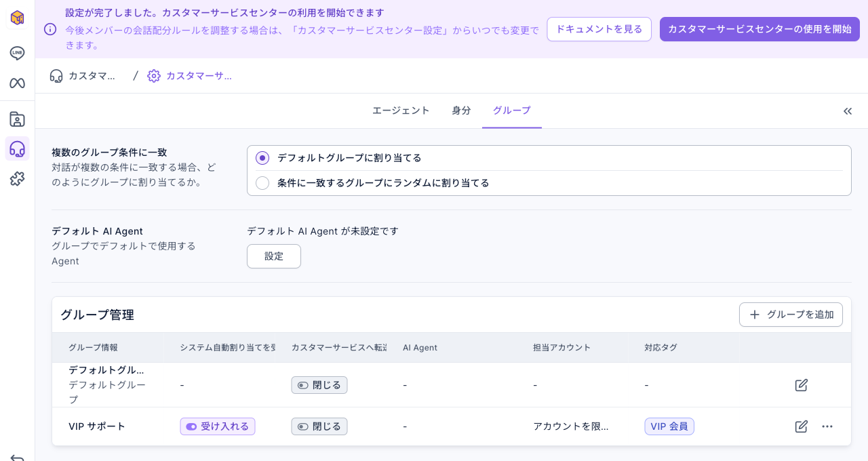
Task: Switch to the グループ tab
Action: [x=512, y=111]
